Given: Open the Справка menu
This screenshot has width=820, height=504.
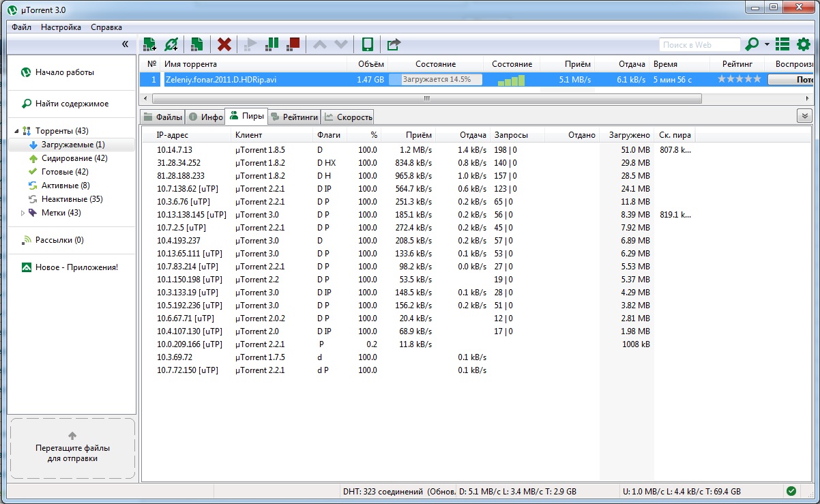Looking at the screenshot, I should tap(106, 27).
